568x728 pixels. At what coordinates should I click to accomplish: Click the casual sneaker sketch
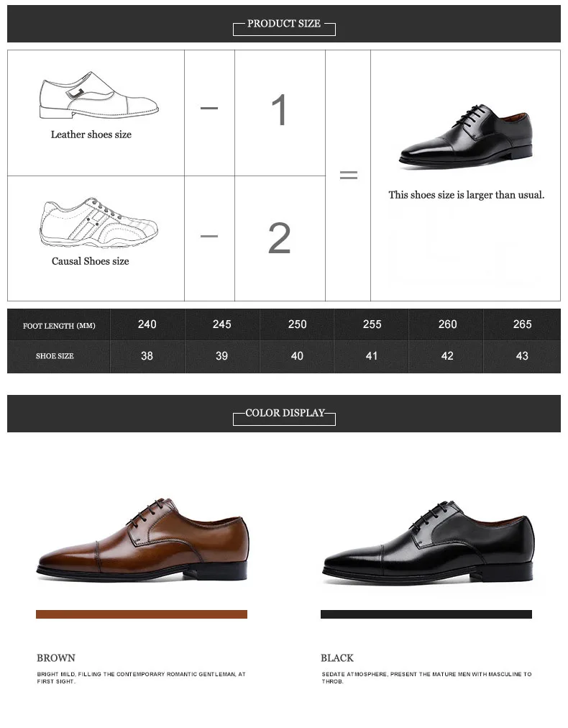point(99,222)
